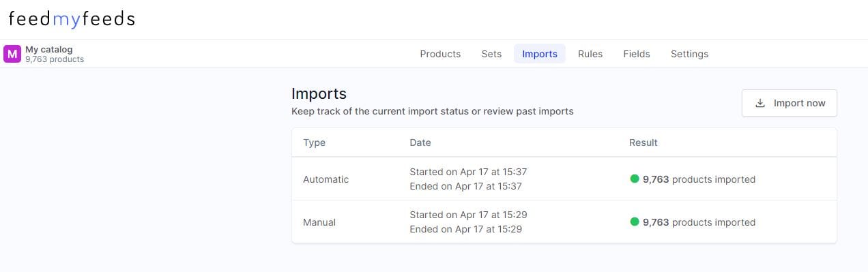Click the green status dot on Manual import
This screenshot has width=868, height=272.
coord(635,222)
